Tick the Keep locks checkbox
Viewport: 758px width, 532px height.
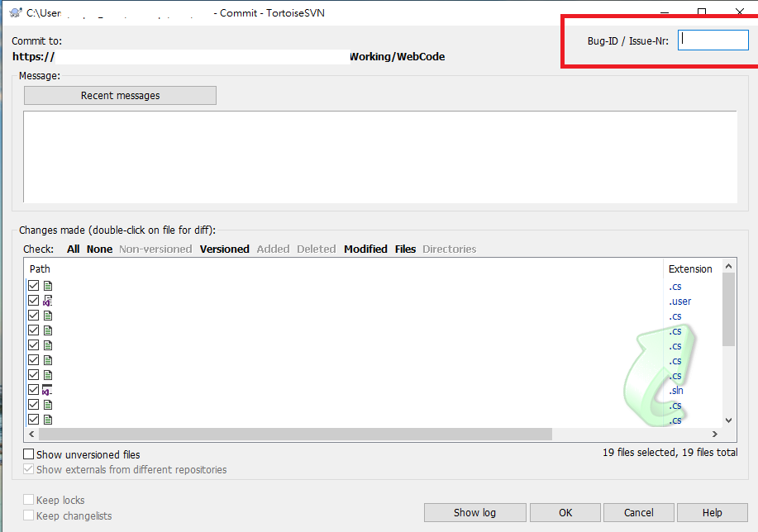point(29,500)
